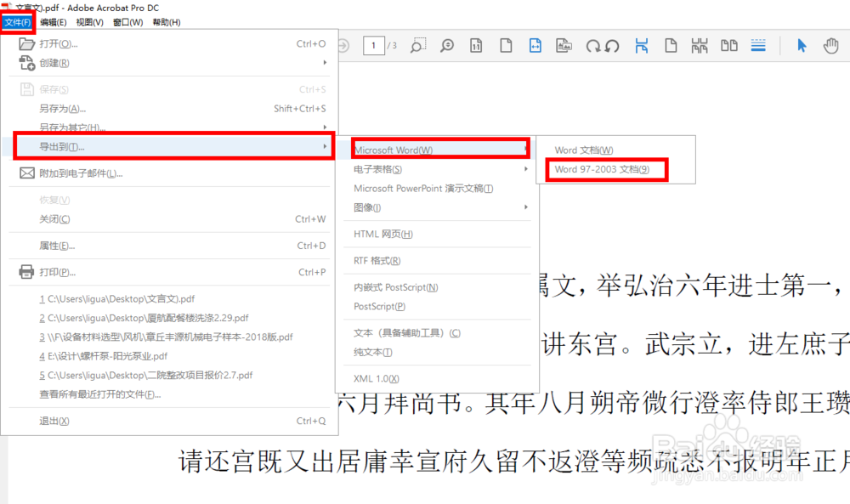The height and width of the screenshot is (504, 850).
Task: Expand the 导出到(T) submenu
Action: tap(170, 146)
